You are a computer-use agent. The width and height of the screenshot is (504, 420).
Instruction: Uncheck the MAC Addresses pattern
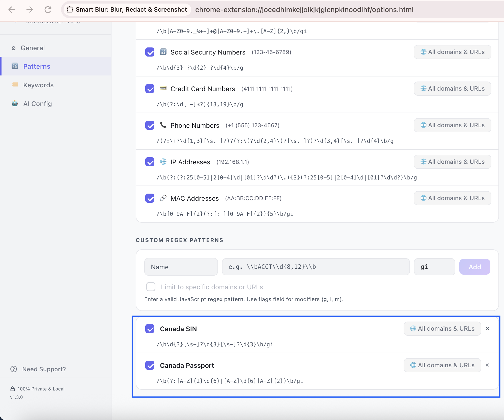150,198
